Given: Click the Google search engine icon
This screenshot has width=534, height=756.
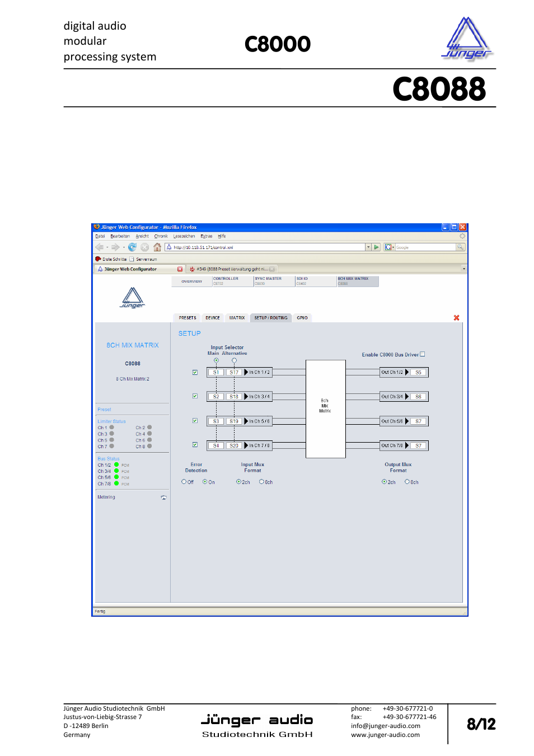Looking at the screenshot, I should tap(388, 247).
